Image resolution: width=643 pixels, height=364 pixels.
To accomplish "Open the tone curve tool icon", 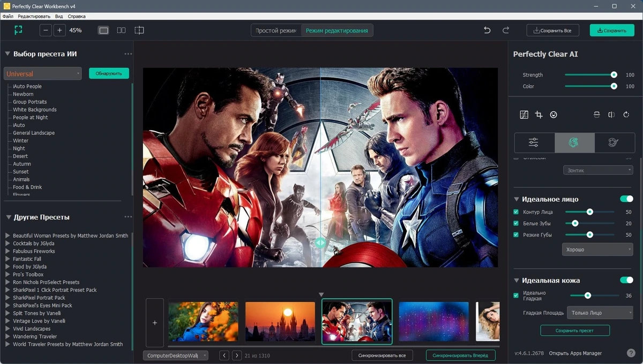I will [524, 115].
